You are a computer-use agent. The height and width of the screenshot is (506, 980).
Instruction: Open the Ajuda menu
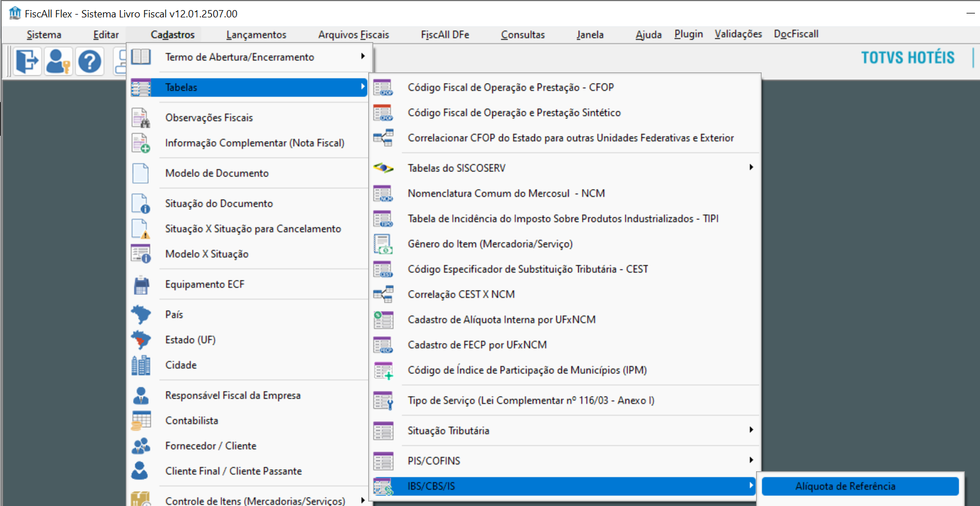(648, 35)
